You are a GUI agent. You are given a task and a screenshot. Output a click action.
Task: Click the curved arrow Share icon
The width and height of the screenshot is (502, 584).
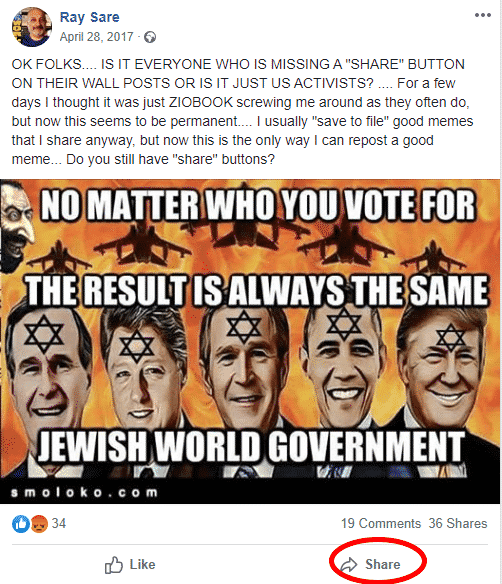coord(349,565)
